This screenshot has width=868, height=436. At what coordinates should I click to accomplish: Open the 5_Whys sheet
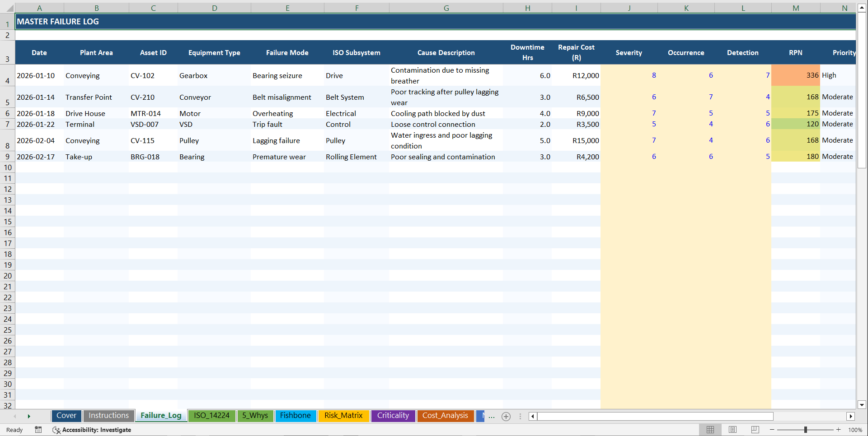click(x=255, y=416)
